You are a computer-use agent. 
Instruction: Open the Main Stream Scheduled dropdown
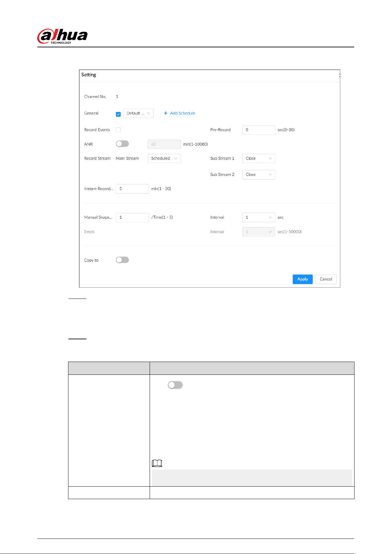pyautogui.click(x=164, y=158)
